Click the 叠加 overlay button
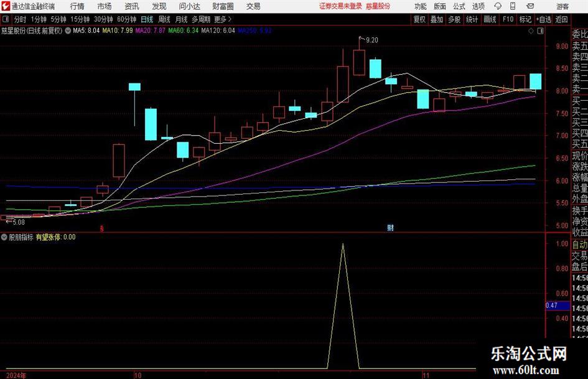The width and height of the screenshot is (588, 379). [x=437, y=19]
